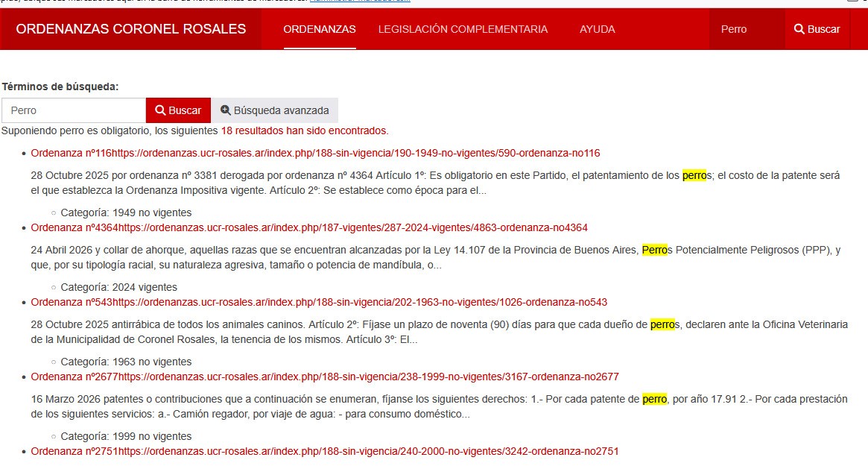Click Categoría: 2024 vigentes text
This screenshot has width=868, height=466.
click(x=119, y=287)
